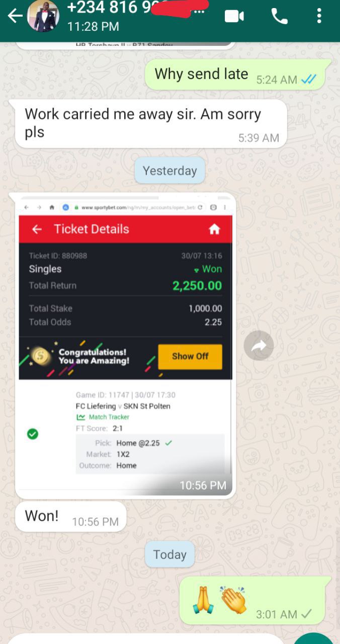This screenshot has width=340, height=644.
Task: Tap the home icon in Ticket Details header
Action: (x=214, y=229)
